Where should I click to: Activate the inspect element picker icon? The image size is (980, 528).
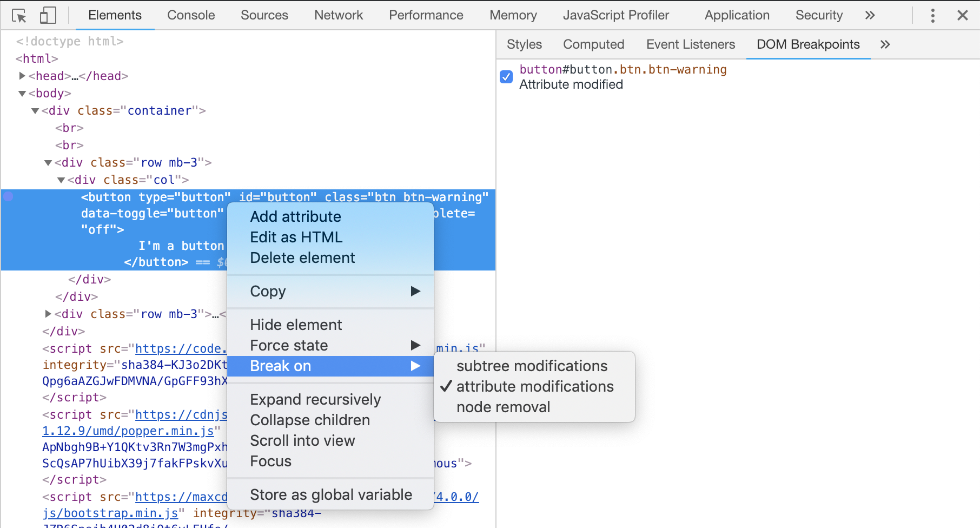point(19,16)
